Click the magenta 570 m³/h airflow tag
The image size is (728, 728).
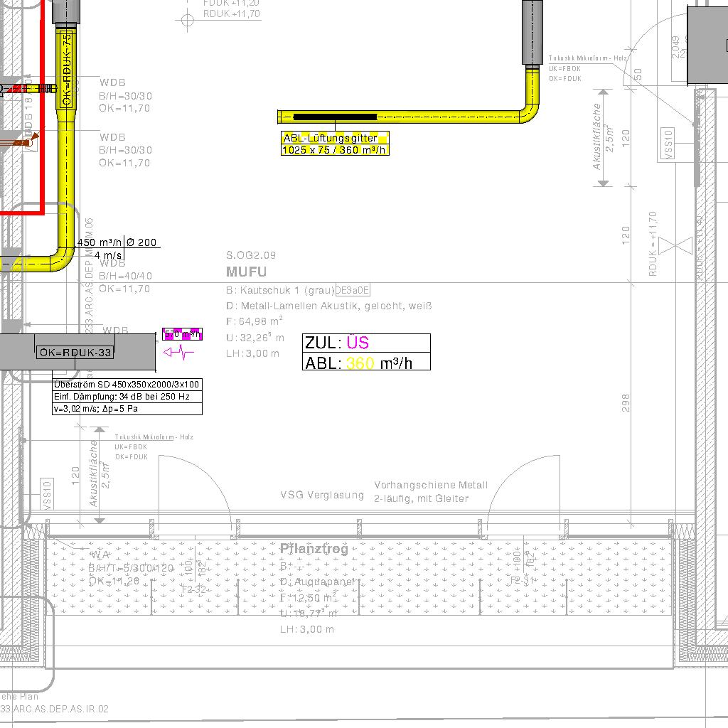[183, 334]
